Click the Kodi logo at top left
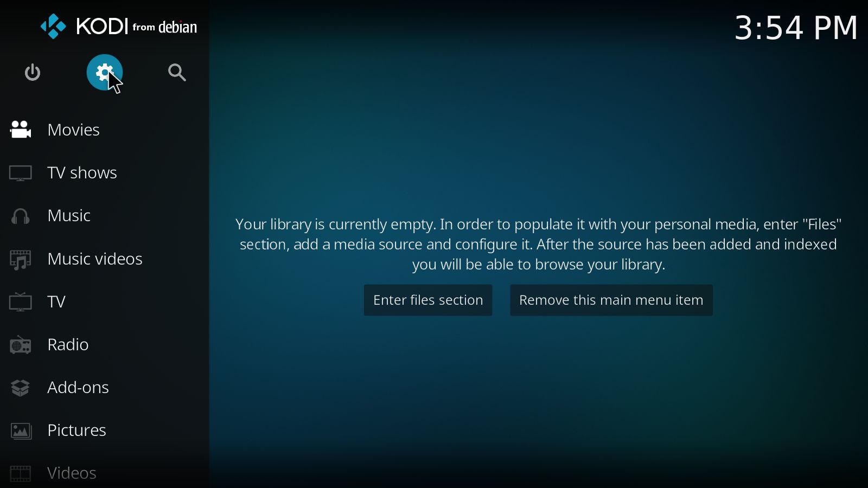The image size is (868, 488). 53,27
